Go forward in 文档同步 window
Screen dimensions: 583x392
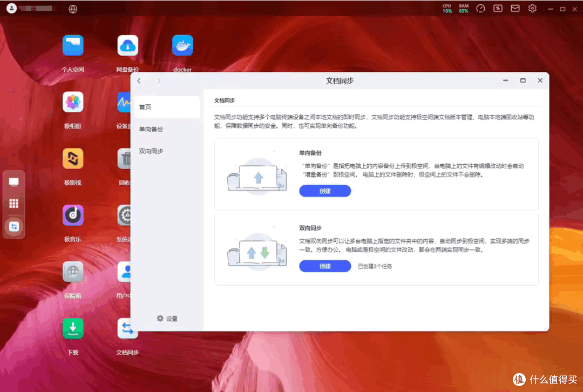coord(159,80)
